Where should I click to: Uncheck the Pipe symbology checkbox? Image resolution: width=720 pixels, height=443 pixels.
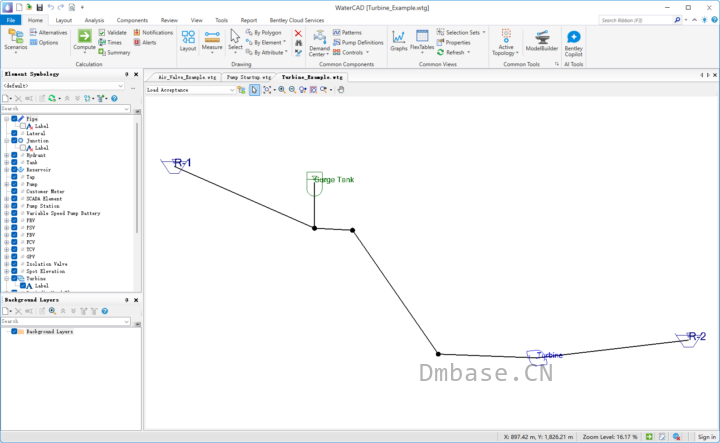tap(14, 119)
